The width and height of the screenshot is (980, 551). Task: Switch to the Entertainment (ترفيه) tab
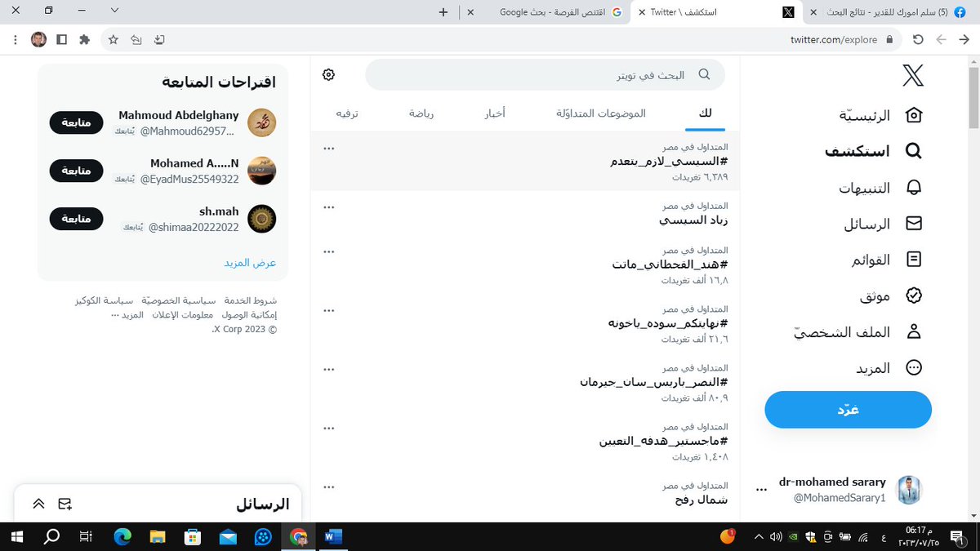pos(348,113)
